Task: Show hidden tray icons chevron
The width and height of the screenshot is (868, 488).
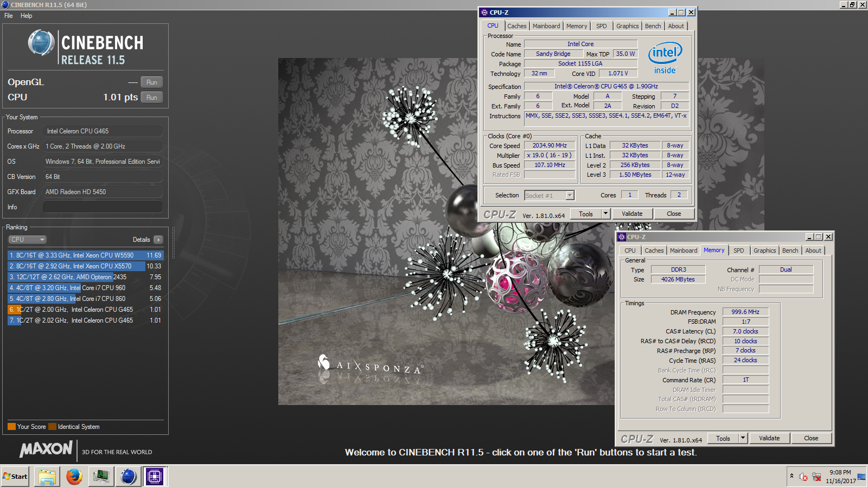Action: (x=792, y=476)
